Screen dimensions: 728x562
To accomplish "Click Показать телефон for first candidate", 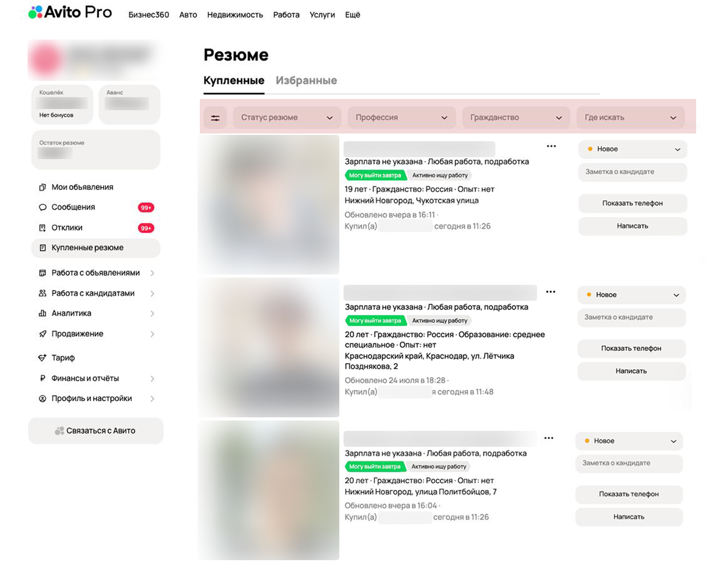I will 632,203.
